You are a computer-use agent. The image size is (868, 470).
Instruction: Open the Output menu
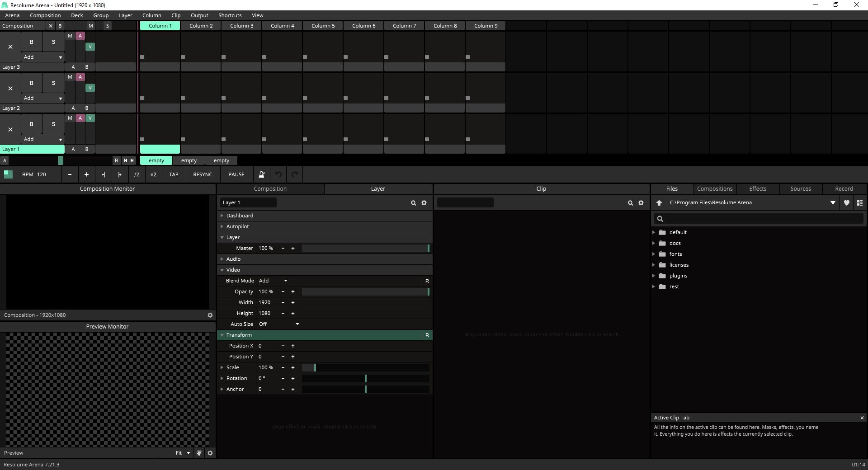point(199,15)
